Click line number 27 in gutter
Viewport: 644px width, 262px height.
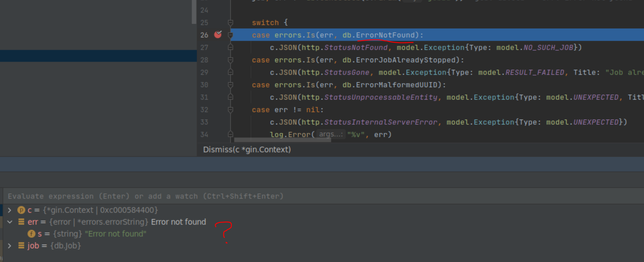coord(204,47)
